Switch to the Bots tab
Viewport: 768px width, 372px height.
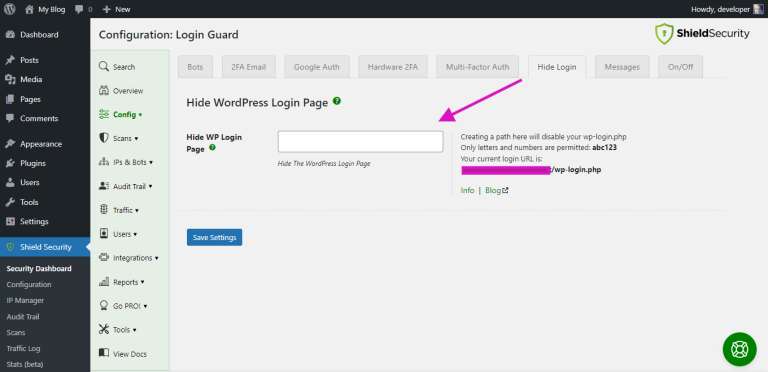(195, 67)
